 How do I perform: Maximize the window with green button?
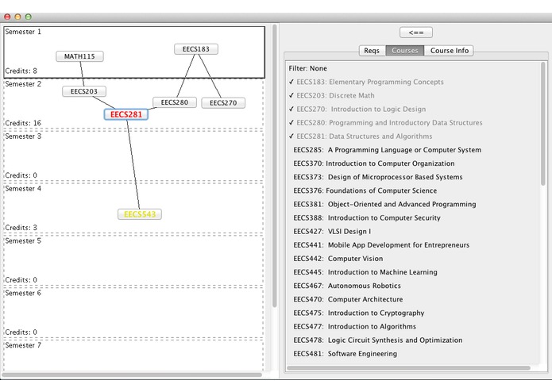29,17
